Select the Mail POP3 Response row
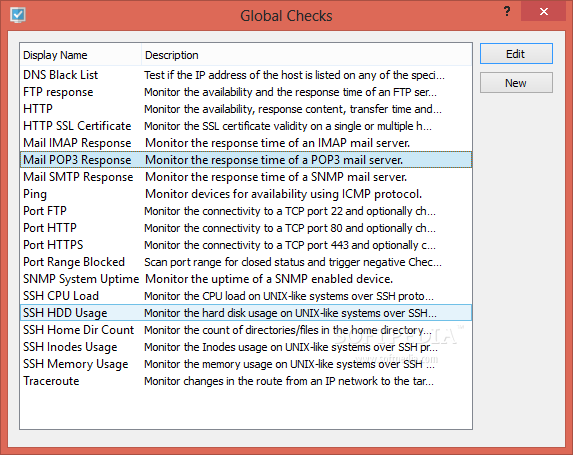Viewport: 573px width, 455px height. pos(246,160)
